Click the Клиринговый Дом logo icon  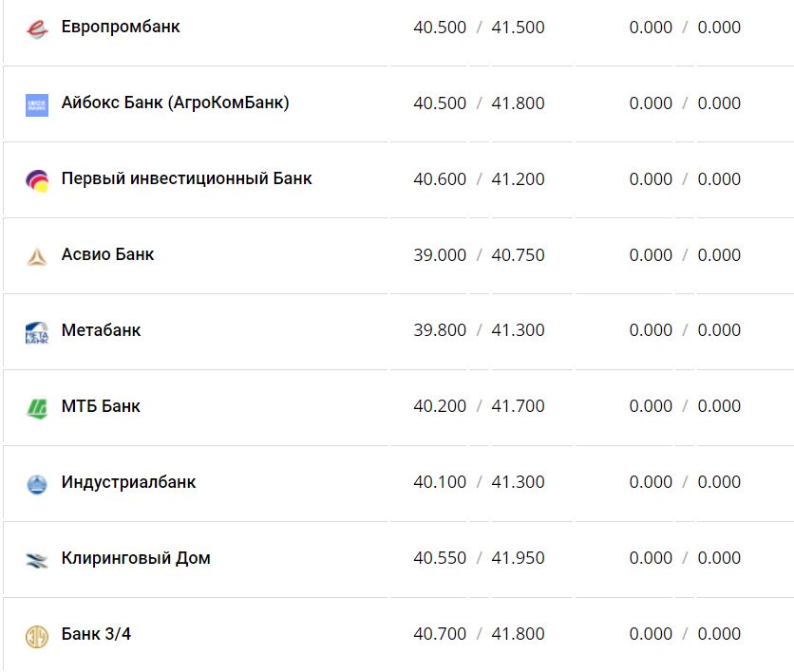pos(37,560)
